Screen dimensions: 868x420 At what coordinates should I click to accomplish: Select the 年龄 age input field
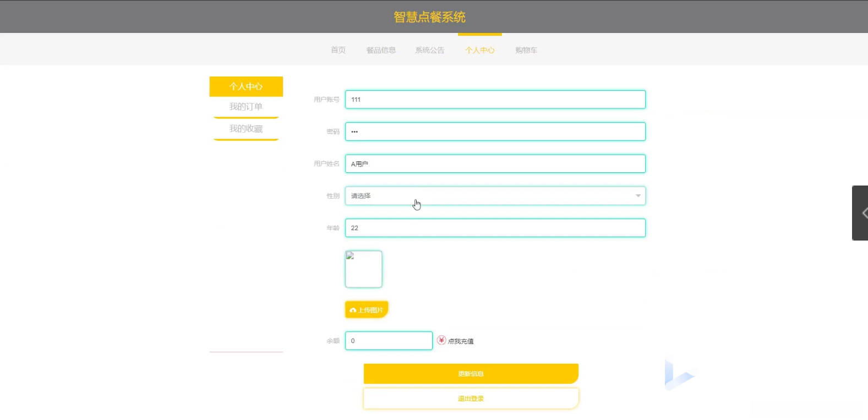(495, 228)
